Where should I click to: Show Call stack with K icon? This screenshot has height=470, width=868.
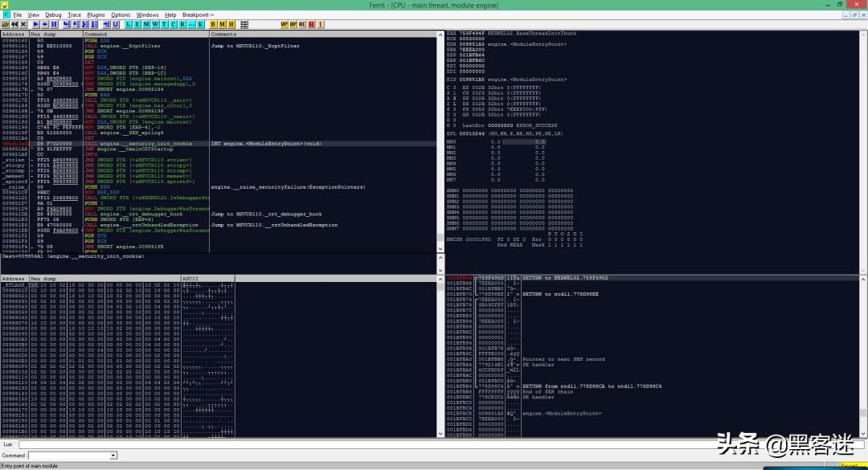pyautogui.click(x=200, y=24)
